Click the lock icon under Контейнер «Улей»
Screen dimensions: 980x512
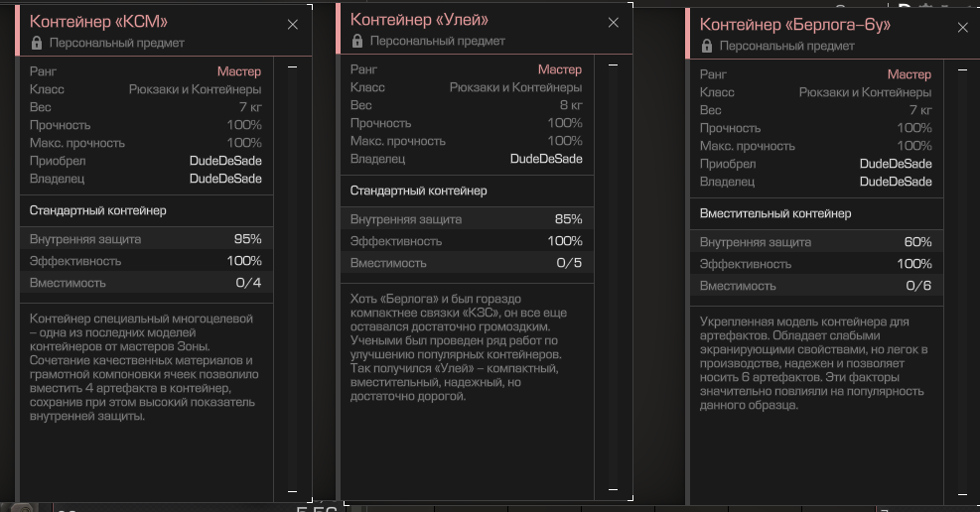(357, 41)
